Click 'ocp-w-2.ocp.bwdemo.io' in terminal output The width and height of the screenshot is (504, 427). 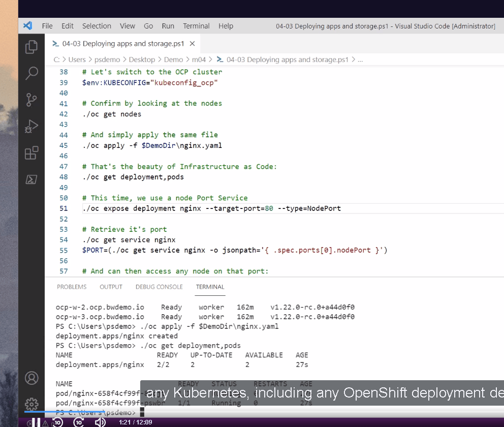click(100, 308)
